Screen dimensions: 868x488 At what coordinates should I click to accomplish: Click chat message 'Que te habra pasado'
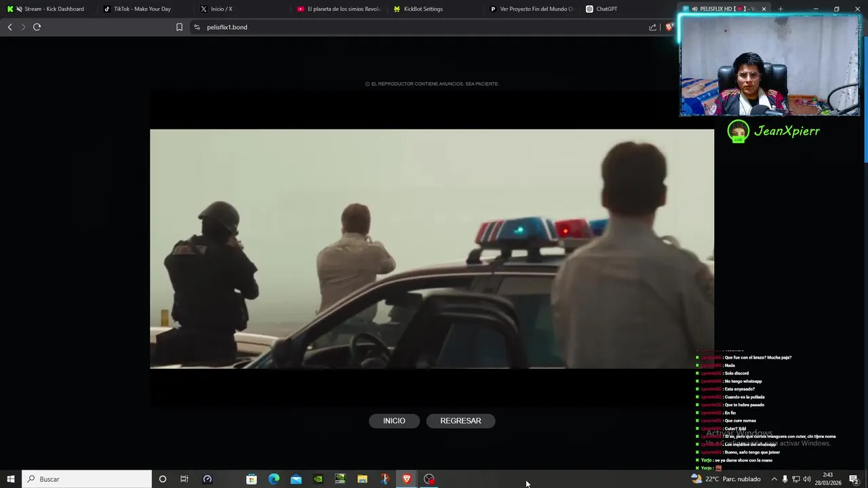point(744,405)
